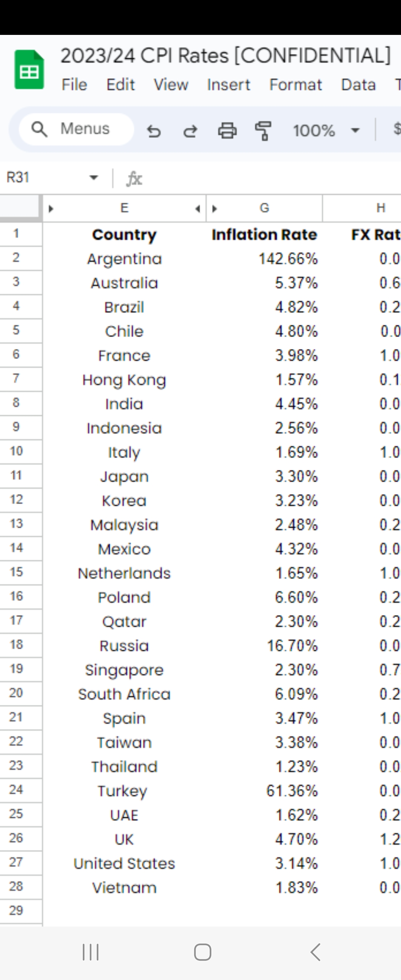
Task: Click the undo arrow icon
Action: pyautogui.click(x=154, y=131)
